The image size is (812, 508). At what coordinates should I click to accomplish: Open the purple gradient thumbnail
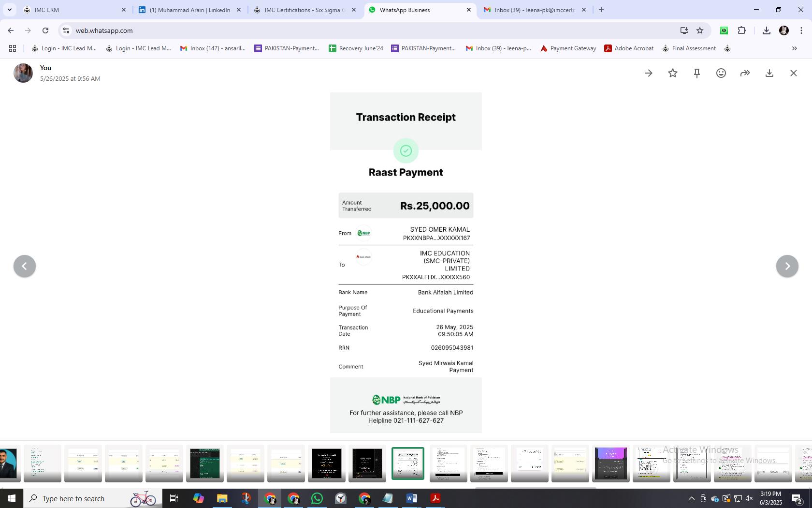[611, 463]
